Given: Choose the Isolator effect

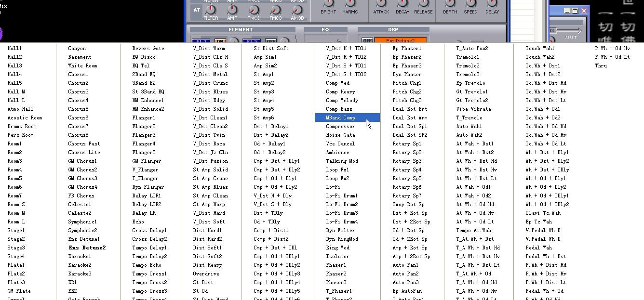Looking at the screenshot, I should (337, 256).
